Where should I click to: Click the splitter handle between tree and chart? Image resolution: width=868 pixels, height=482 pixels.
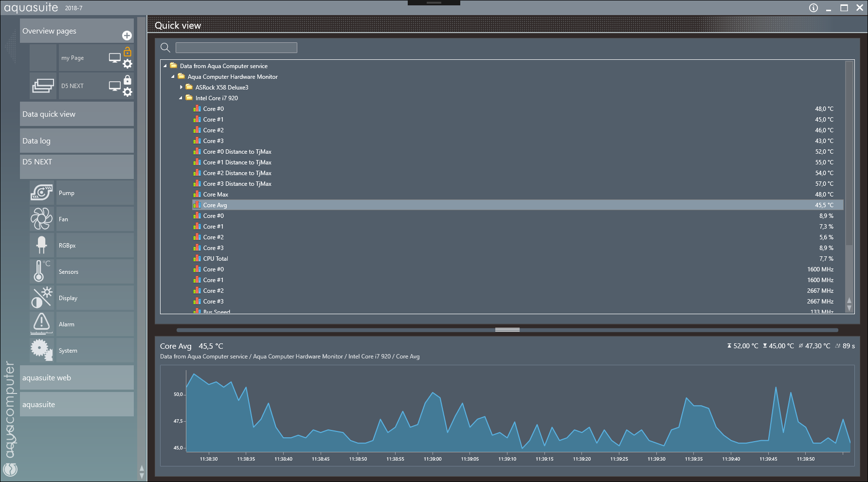click(x=507, y=330)
